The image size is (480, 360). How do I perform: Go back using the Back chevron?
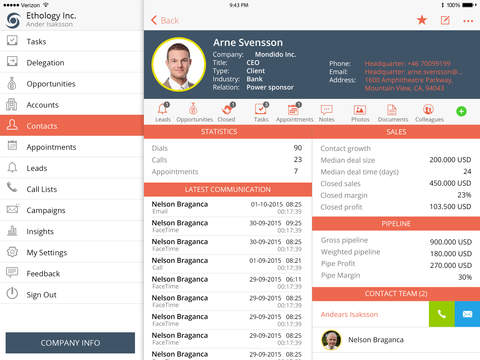(x=165, y=20)
